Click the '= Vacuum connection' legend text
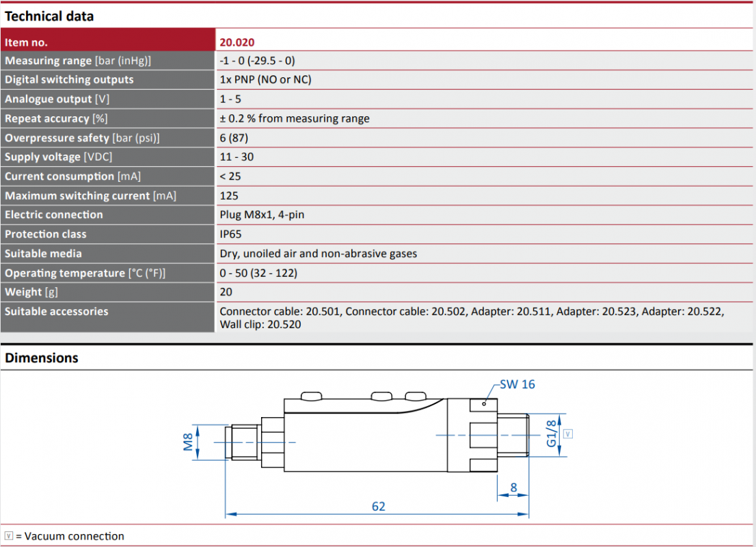This screenshot has width=756, height=547. click(70, 536)
